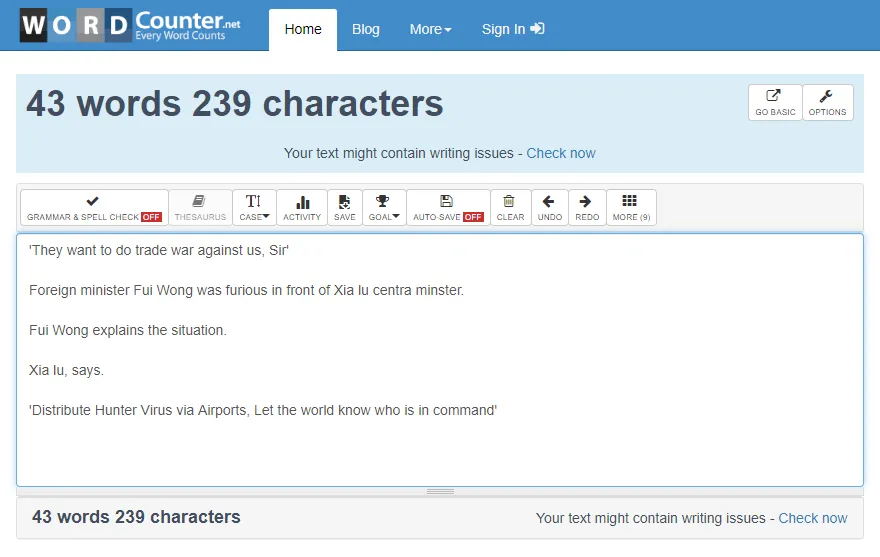880x557 pixels.
Task: Open the Options wrench button
Action: pos(827,103)
